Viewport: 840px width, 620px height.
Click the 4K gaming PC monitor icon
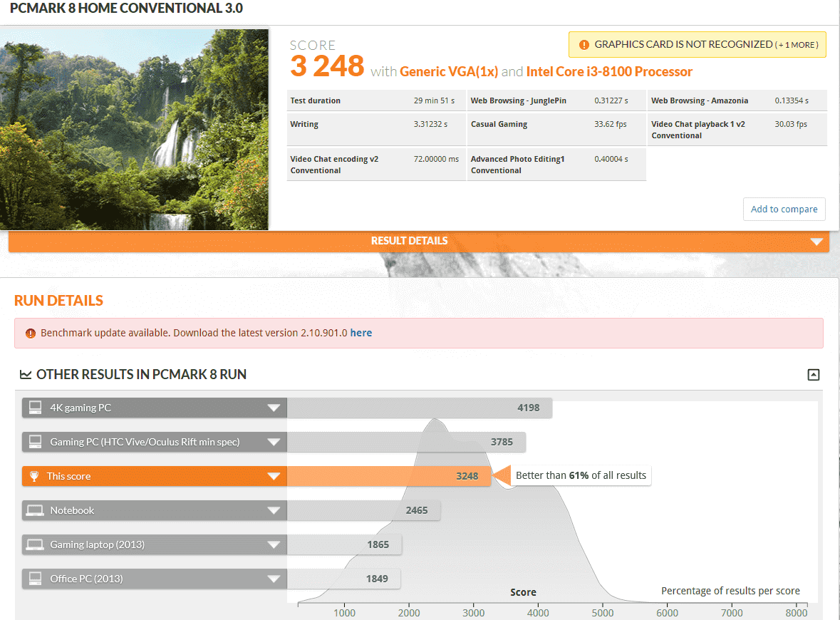coord(35,408)
